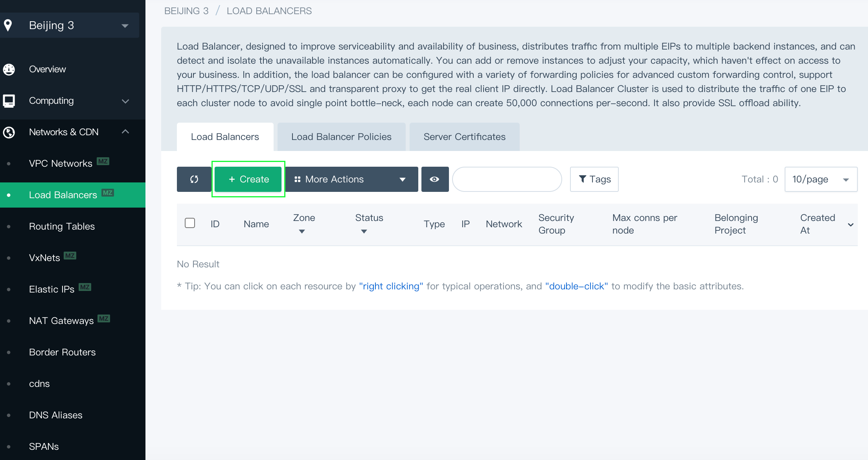Open Elastic IPs in sidebar
The image size is (868, 460).
click(x=51, y=289)
